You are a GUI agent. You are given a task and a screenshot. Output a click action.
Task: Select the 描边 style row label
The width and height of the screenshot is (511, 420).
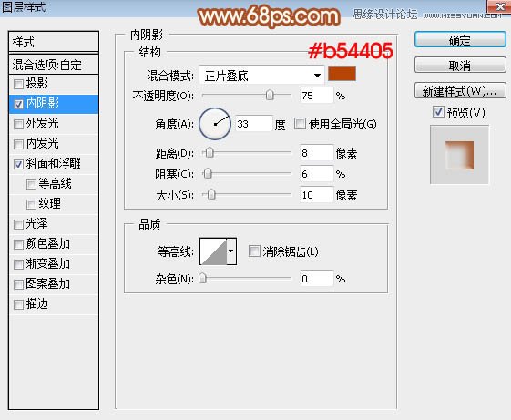tap(36, 304)
